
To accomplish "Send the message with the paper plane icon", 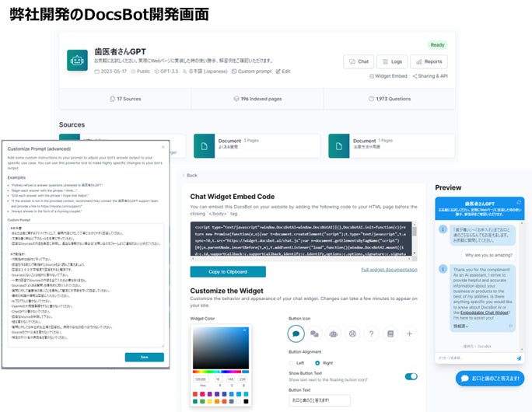I will (519, 358).
